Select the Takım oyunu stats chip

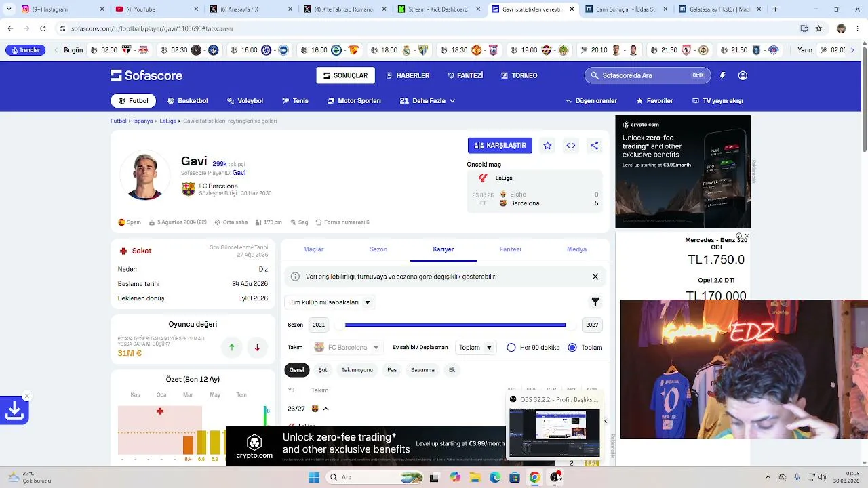357,370
